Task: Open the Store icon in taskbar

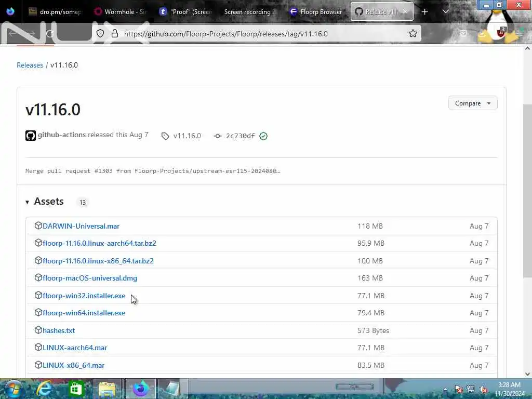Action: tap(76, 389)
